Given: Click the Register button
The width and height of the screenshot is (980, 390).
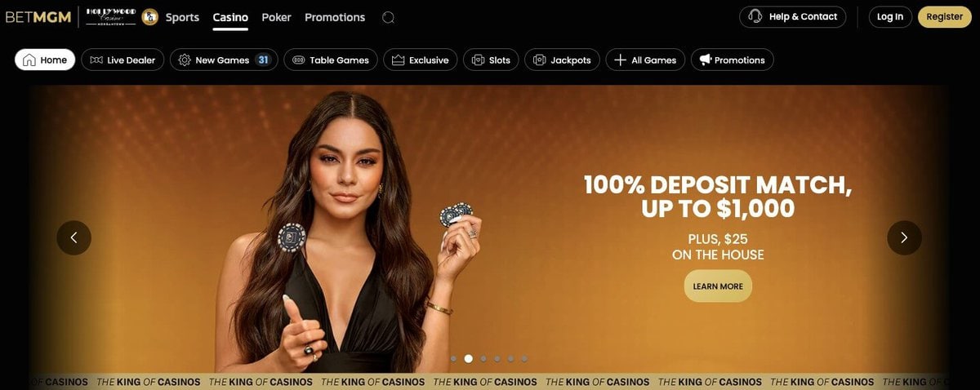Looking at the screenshot, I should click(945, 16).
